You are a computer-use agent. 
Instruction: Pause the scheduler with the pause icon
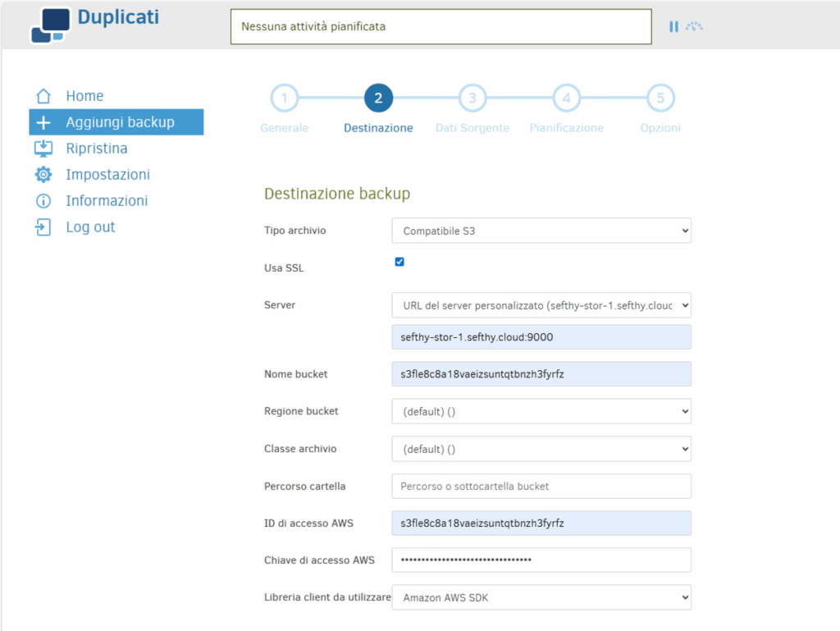pos(673,26)
